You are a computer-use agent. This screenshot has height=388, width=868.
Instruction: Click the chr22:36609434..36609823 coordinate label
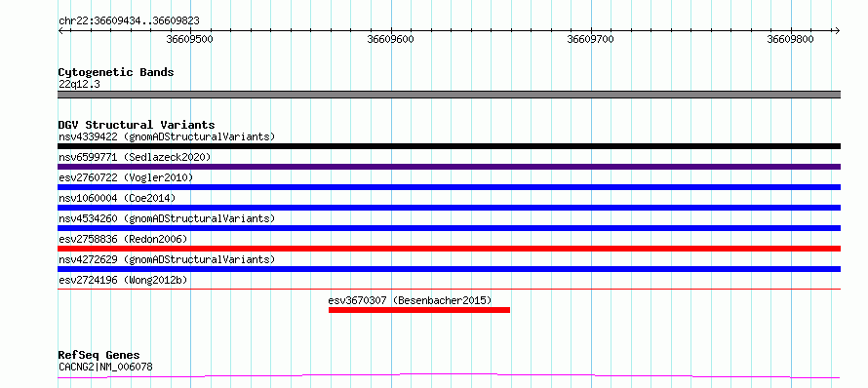129,21
